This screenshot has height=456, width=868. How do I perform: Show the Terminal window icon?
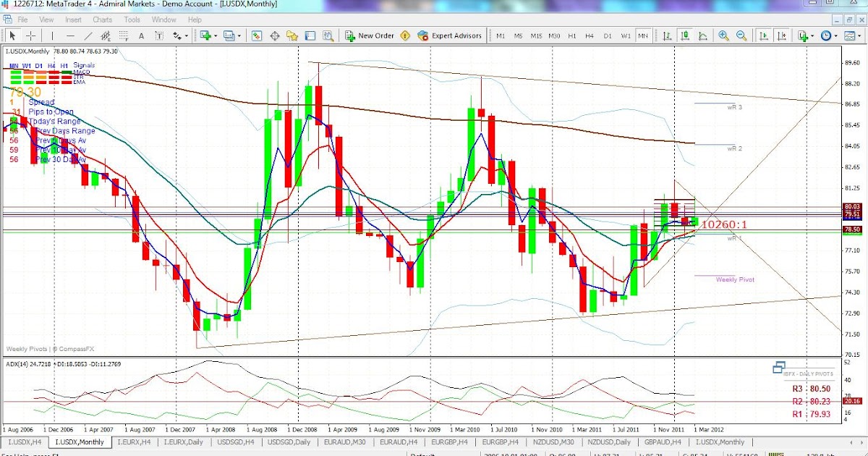click(x=310, y=35)
